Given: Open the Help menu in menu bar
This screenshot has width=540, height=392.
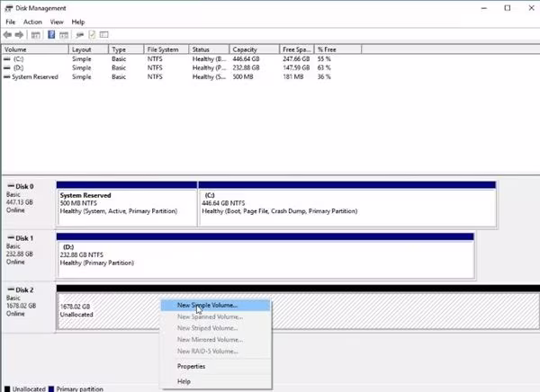Looking at the screenshot, I should pyautogui.click(x=77, y=22).
